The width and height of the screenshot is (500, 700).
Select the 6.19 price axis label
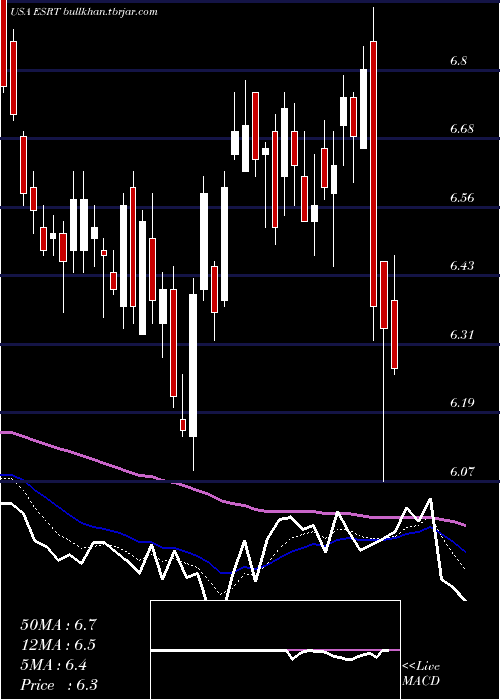click(461, 403)
